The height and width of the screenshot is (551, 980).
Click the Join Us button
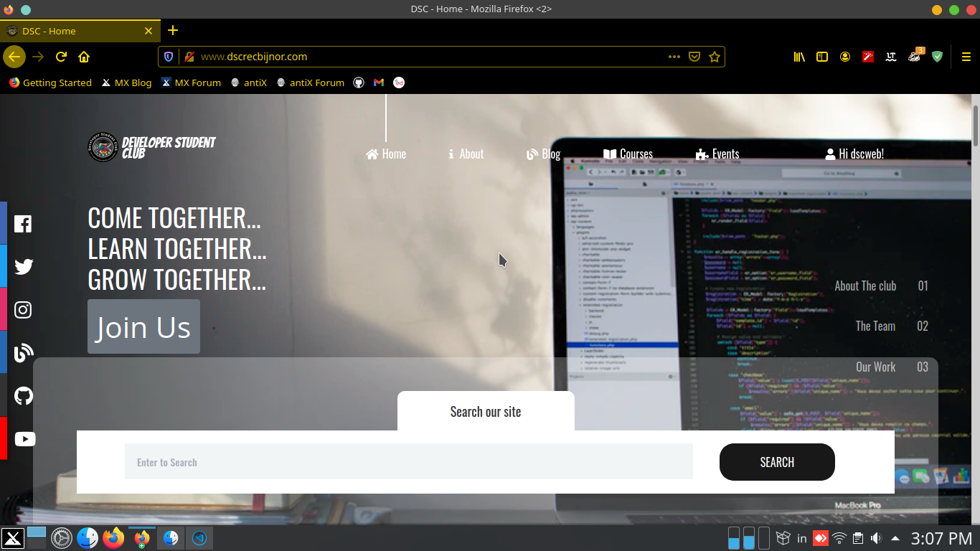[143, 326]
